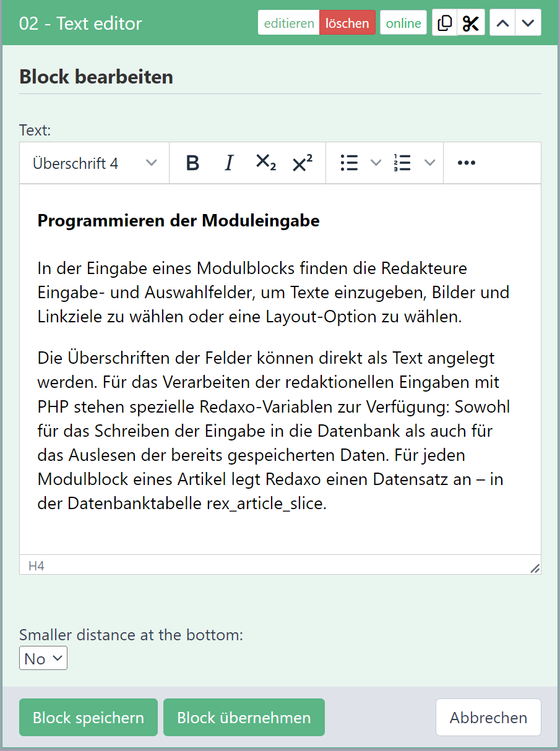Apply italic formatting in editor toolbar
Screen dimensions: 560x751
point(229,163)
